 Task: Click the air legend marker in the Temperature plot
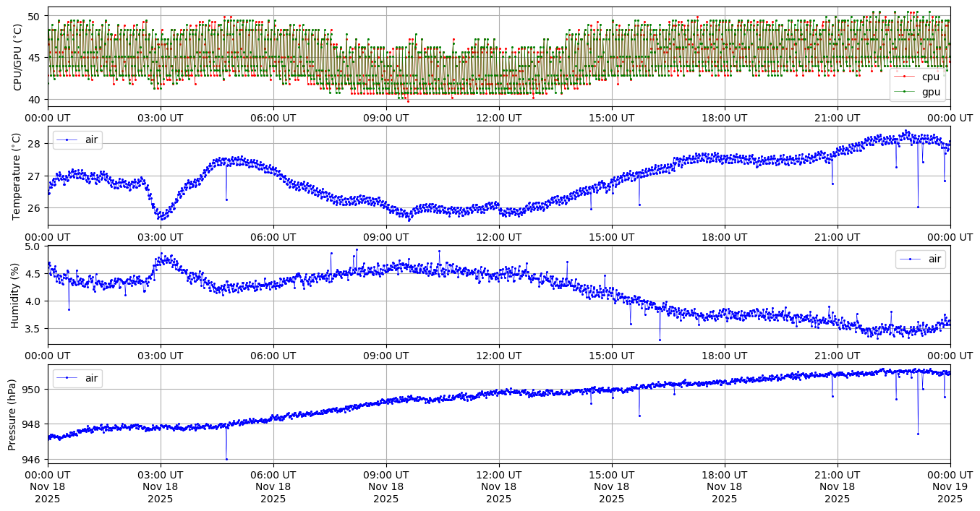click(x=67, y=139)
